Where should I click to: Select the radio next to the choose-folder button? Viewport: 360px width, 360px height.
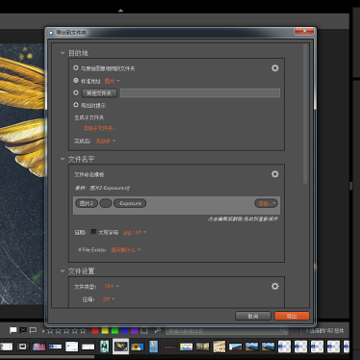click(76, 93)
